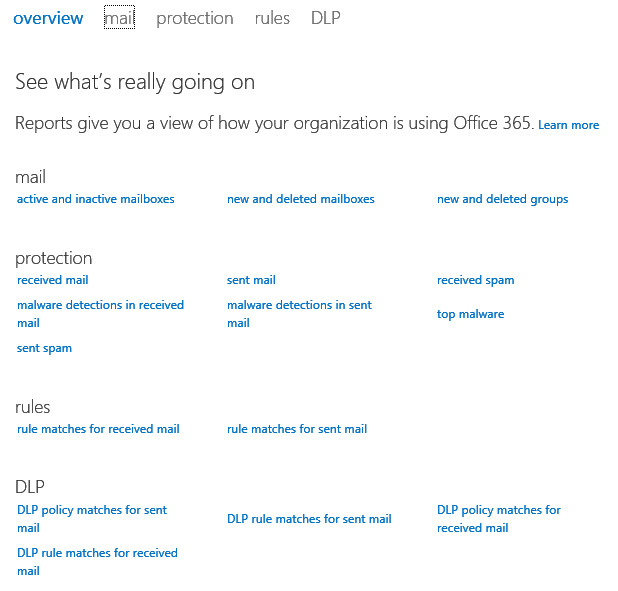Open the mail tab

point(119,18)
